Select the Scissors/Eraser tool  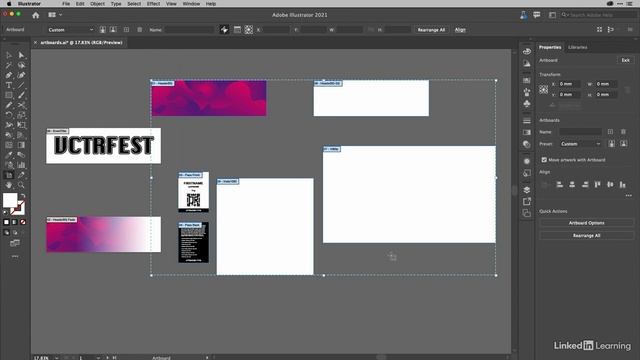click(x=21, y=105)
